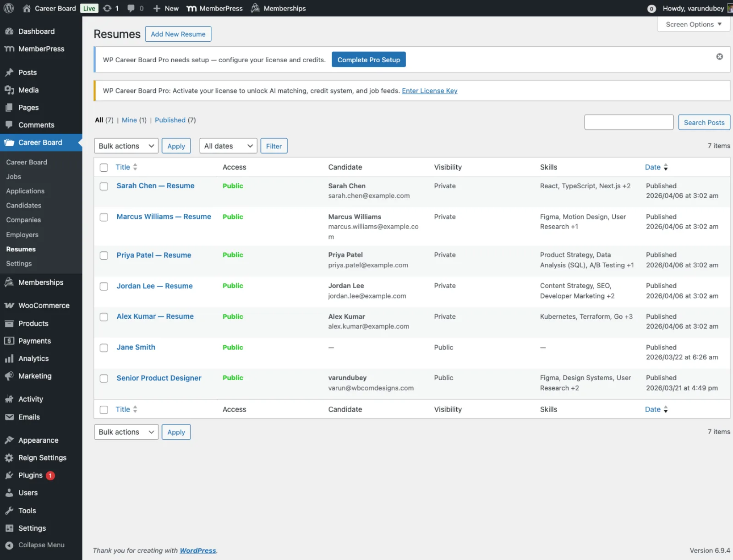Open Jobs submenu item
733x560 pixels.
14,177
